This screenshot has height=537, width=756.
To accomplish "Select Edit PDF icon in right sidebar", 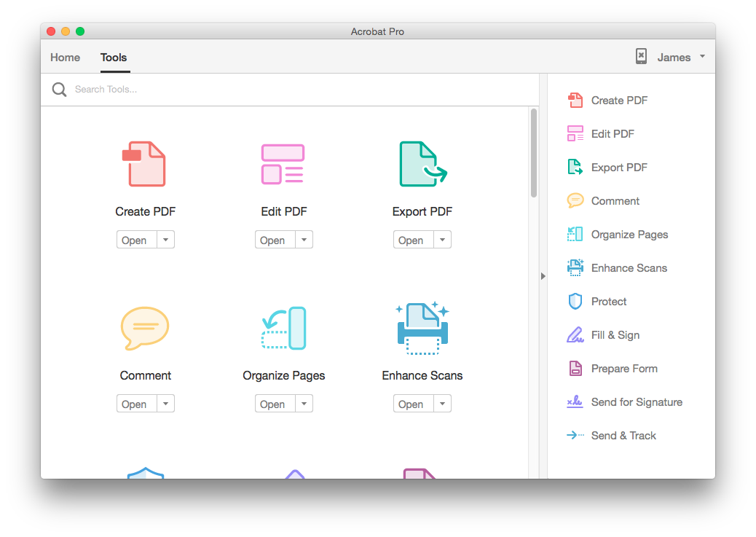I will coord(575,133).
